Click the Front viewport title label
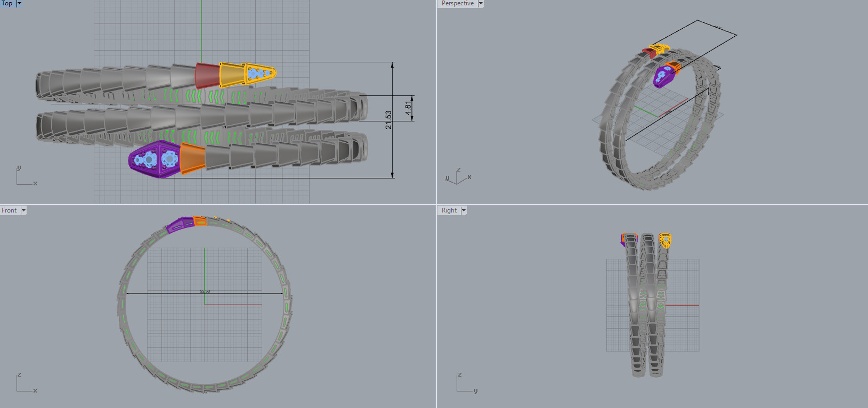This screenshot has height=408, width=868. (x=9, y=210)
